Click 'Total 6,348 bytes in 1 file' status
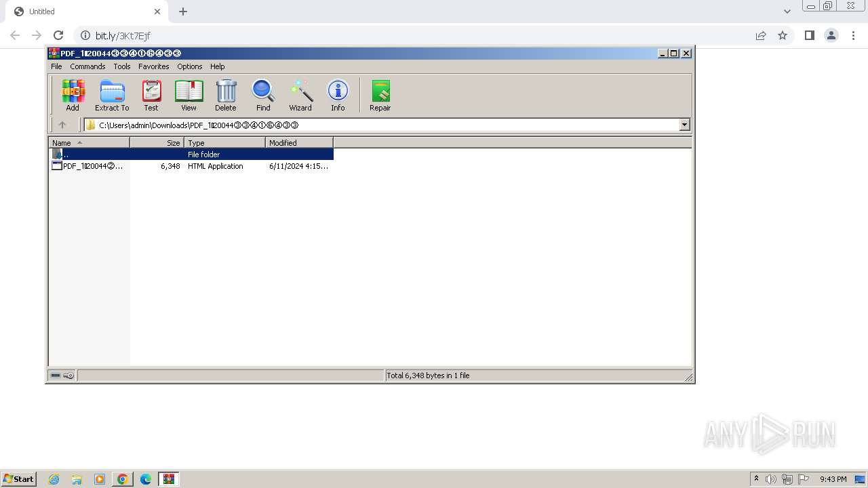The height and width of the screenshot is (488, 868). click(x=428, y=375)
